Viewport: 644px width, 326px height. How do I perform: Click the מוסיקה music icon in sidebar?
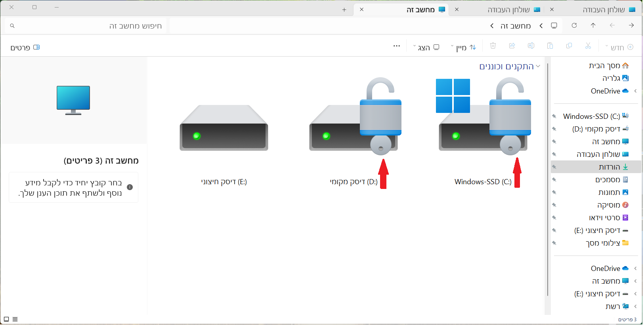pyautogui.click(x=625, y=205)
